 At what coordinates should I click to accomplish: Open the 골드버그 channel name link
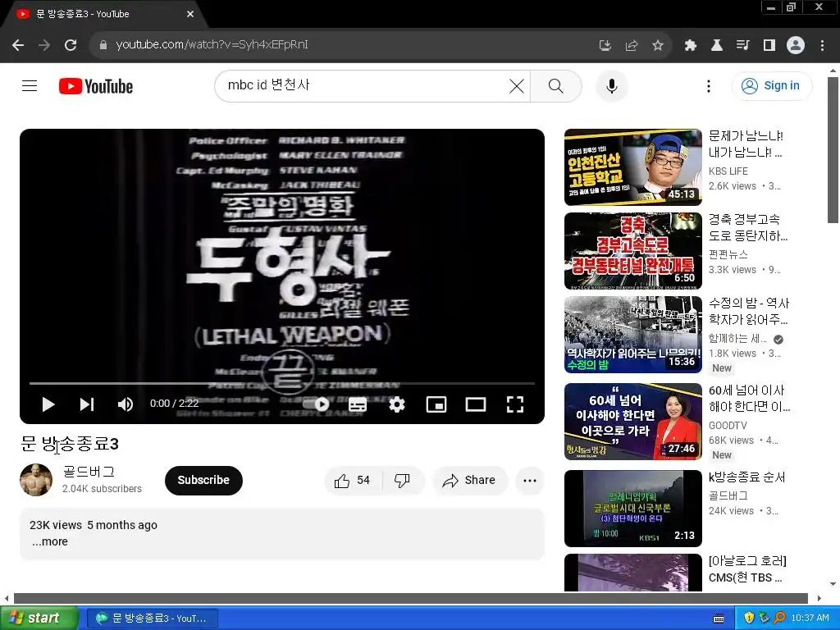(x=89, y=472)
